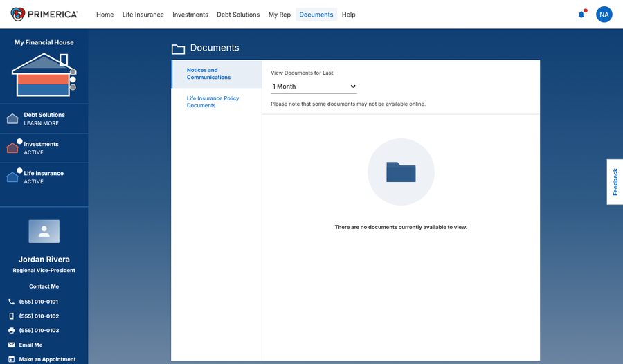Open Investments in the top navigation

[x=190, y=15]
